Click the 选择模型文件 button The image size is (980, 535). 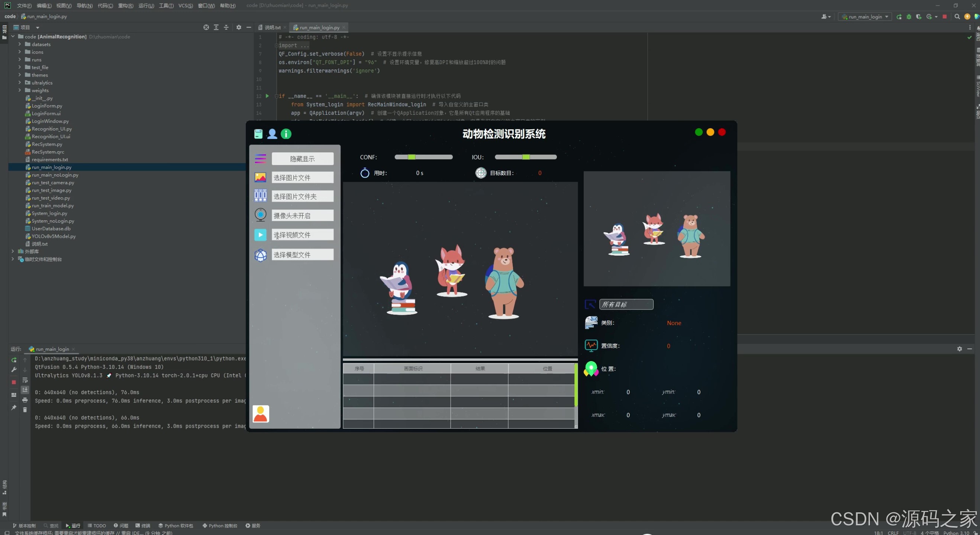(303, 255)
